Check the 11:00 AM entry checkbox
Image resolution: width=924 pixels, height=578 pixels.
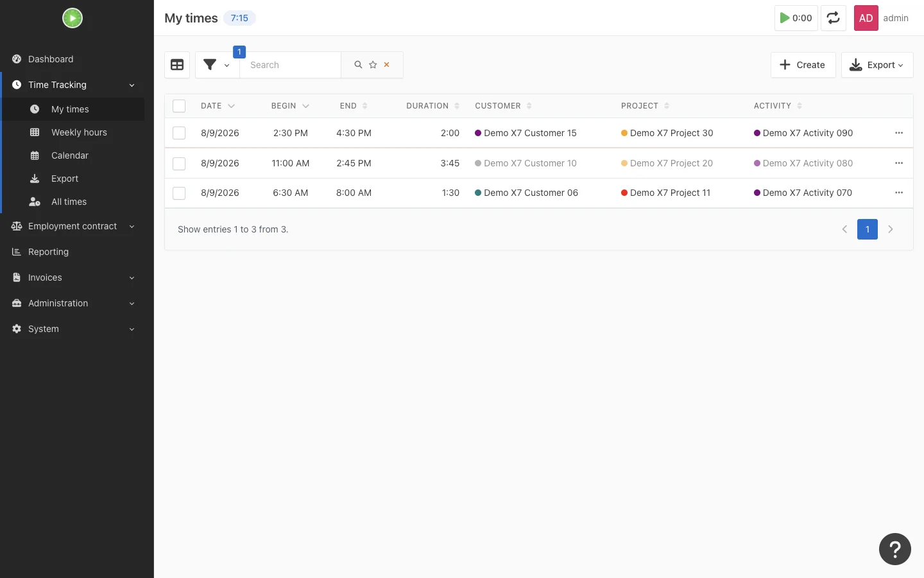point(179,163)
